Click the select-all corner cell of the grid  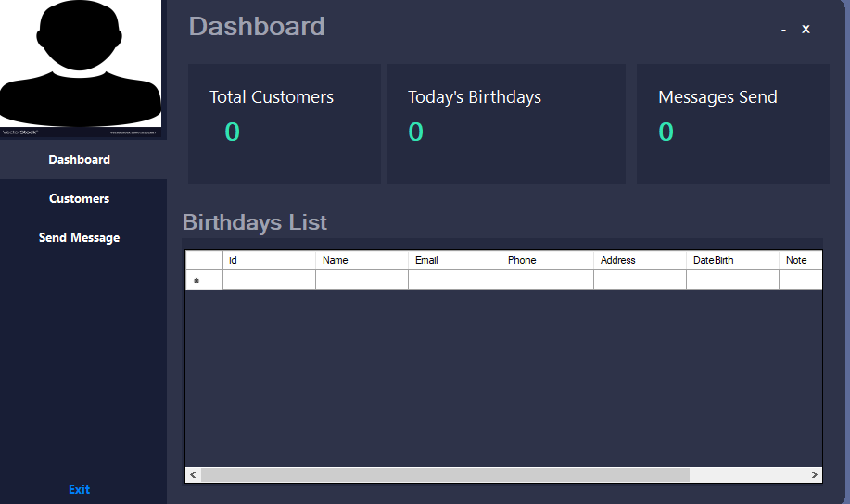point(204,260)
